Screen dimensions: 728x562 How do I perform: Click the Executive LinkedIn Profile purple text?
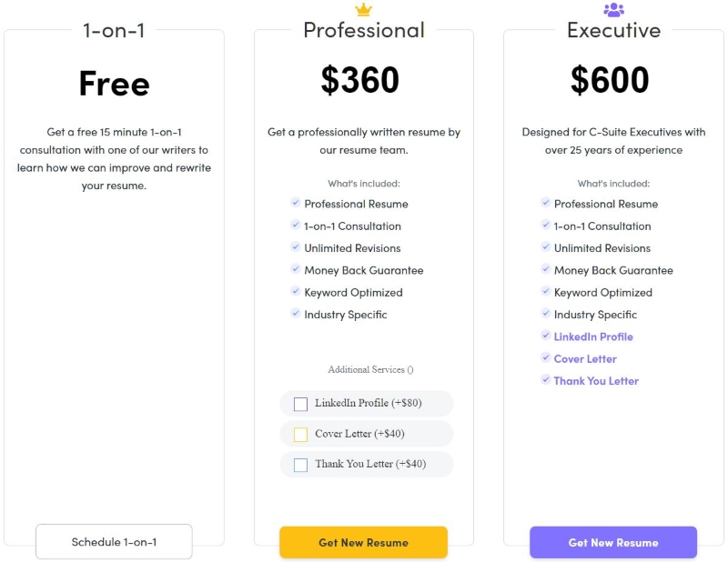593,336
